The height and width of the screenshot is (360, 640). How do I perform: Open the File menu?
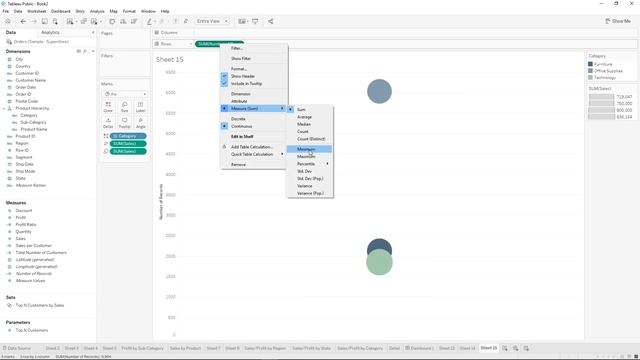(6, 11)
